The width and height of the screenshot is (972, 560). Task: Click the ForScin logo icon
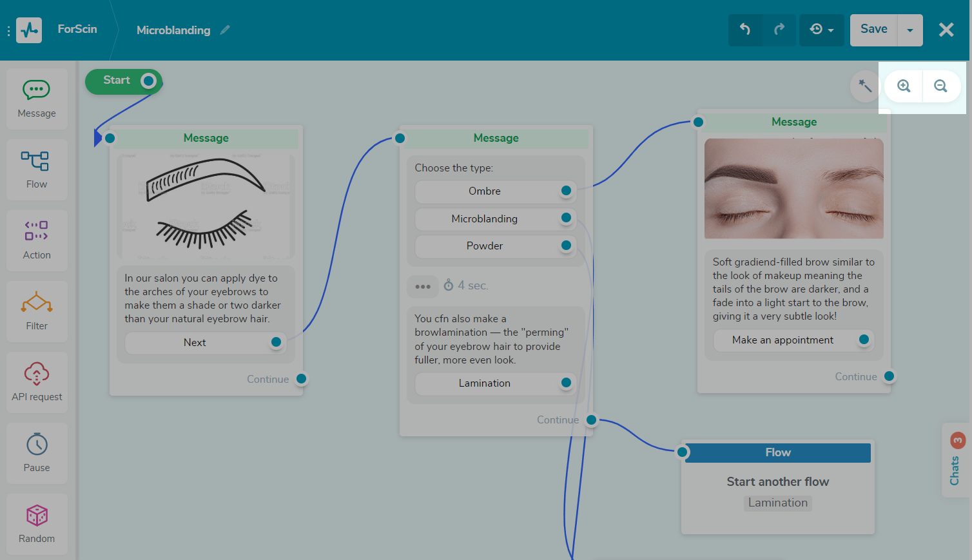29,30
